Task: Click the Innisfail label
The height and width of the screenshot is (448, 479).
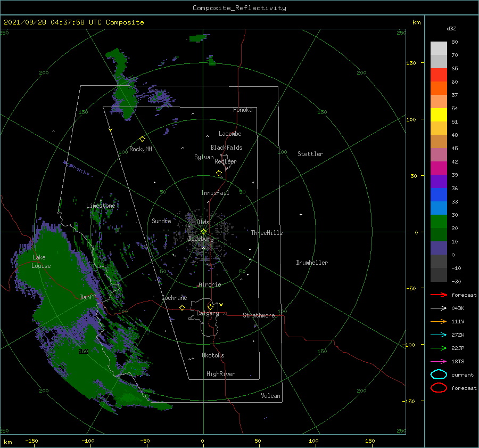Action: (215, 193)
